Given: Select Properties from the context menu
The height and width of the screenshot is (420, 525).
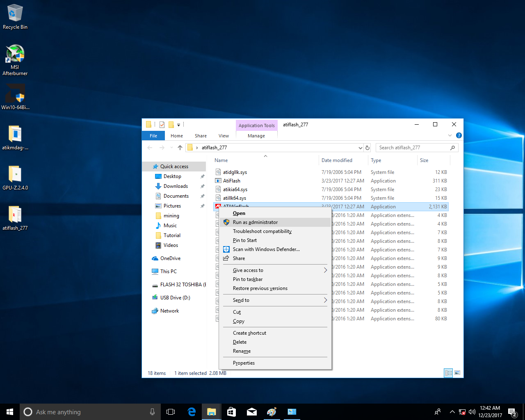Looking at the screenshot, I should pos(244,363).
